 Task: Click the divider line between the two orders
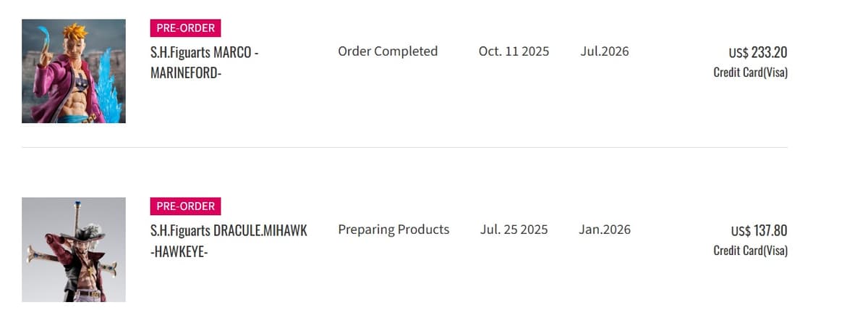point(404,148)
